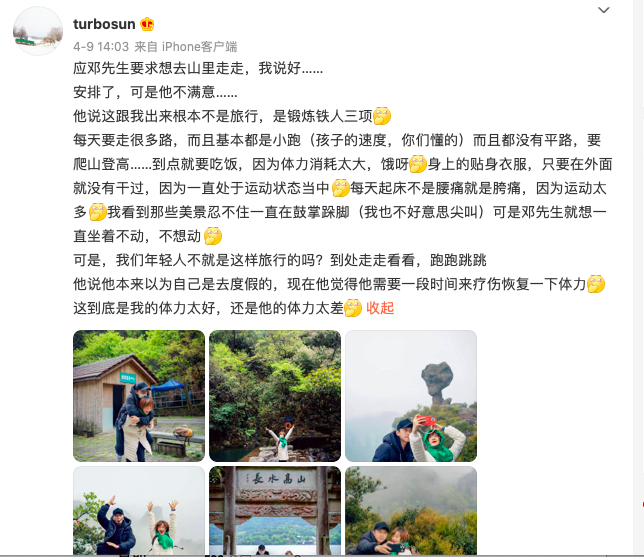Open the forest pond arms-raised photo

275,396
